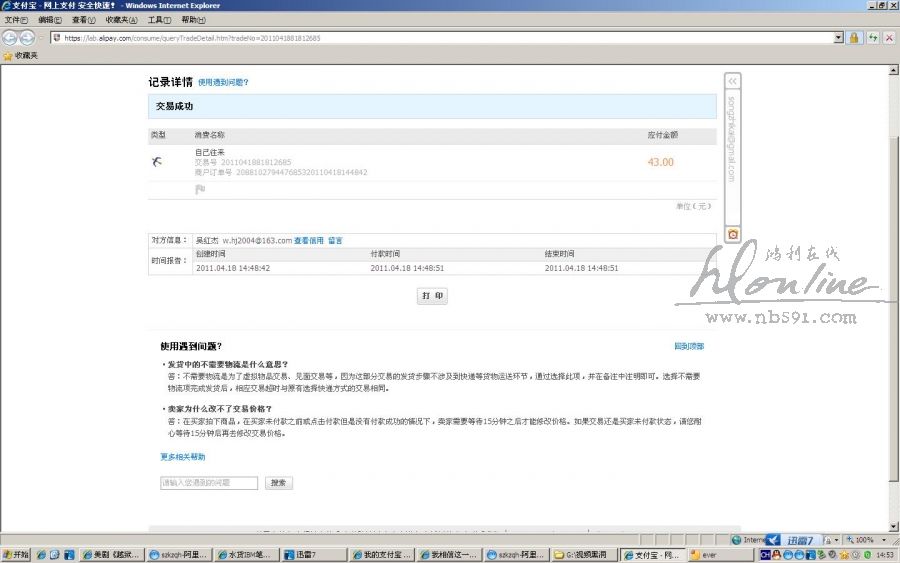900x563 pixels.
Task: Open the address bar URL dropdown
Action: click(x=839, y=38)
